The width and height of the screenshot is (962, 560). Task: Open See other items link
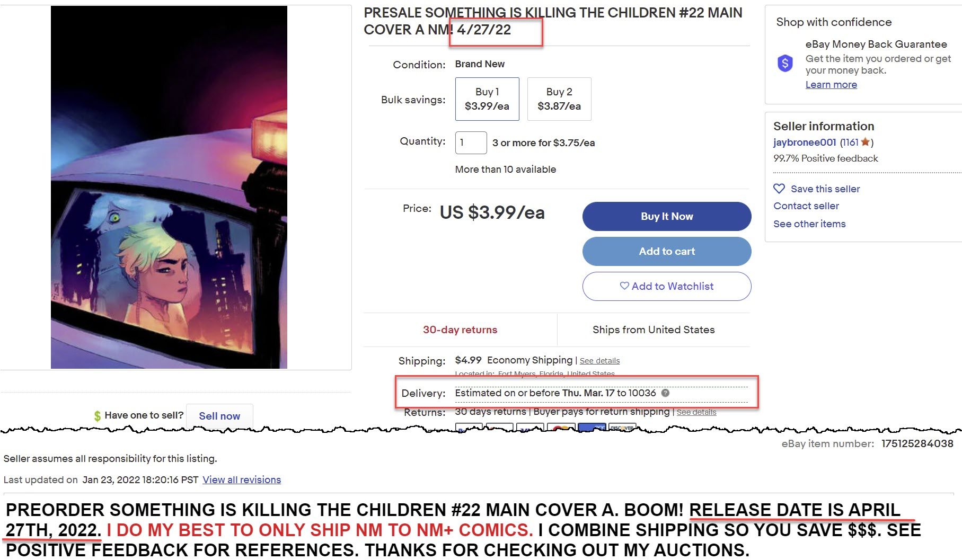(809, 224)
